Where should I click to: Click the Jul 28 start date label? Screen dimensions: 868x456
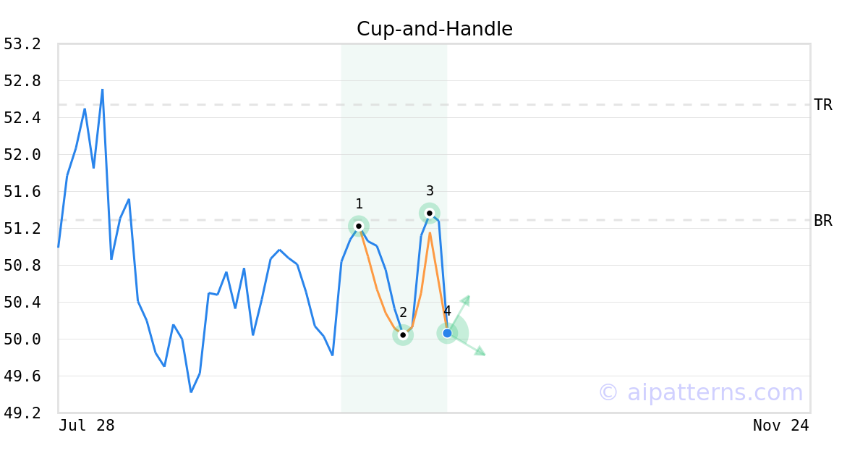click(87, 426)
